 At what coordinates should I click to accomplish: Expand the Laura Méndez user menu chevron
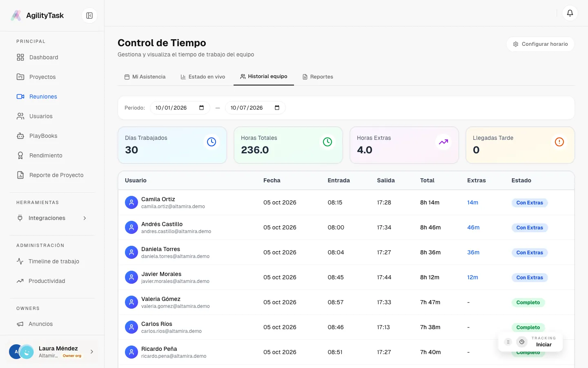click(92, 352)
